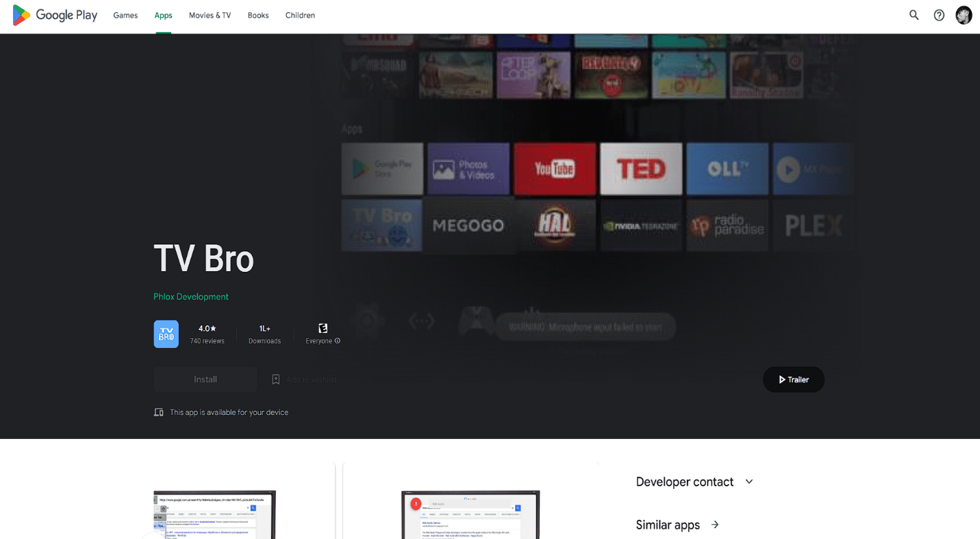Viewport: 980px width, 539px height.
Task: Open Similar apps arrow
Action: [x=715, y=525]
